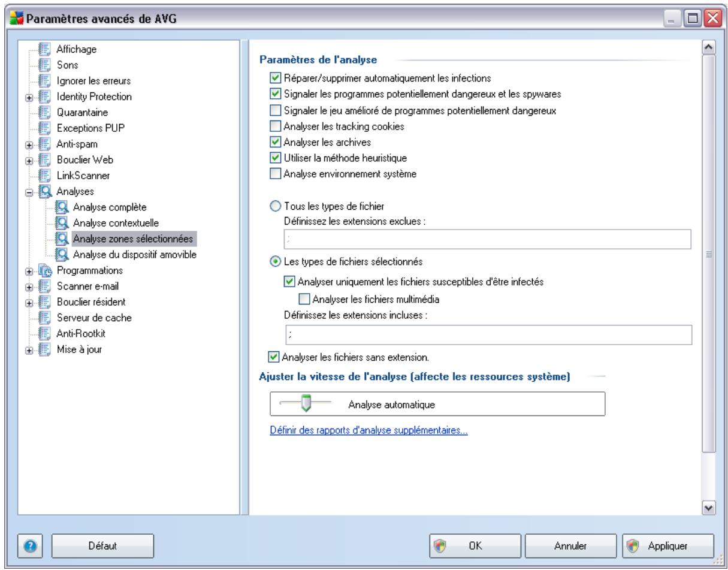The height and width of the screenshot is (570, 728).
Task: Open Définir des rapports d'analyse supplémentaires link
Action: tap(368, 431)
